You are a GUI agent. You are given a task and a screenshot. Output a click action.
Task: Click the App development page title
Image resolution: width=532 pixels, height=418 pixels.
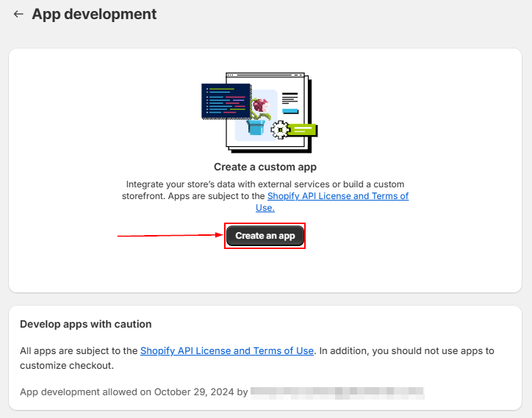94,14
